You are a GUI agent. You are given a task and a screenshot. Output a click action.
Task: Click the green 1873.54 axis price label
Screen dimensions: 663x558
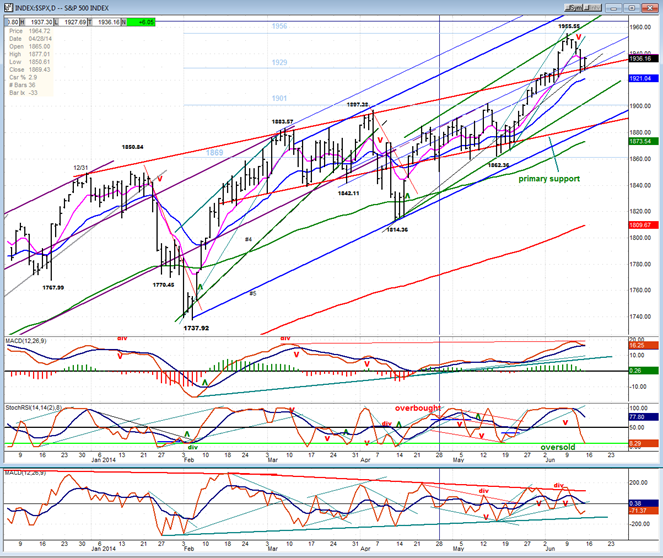point(644,141)
